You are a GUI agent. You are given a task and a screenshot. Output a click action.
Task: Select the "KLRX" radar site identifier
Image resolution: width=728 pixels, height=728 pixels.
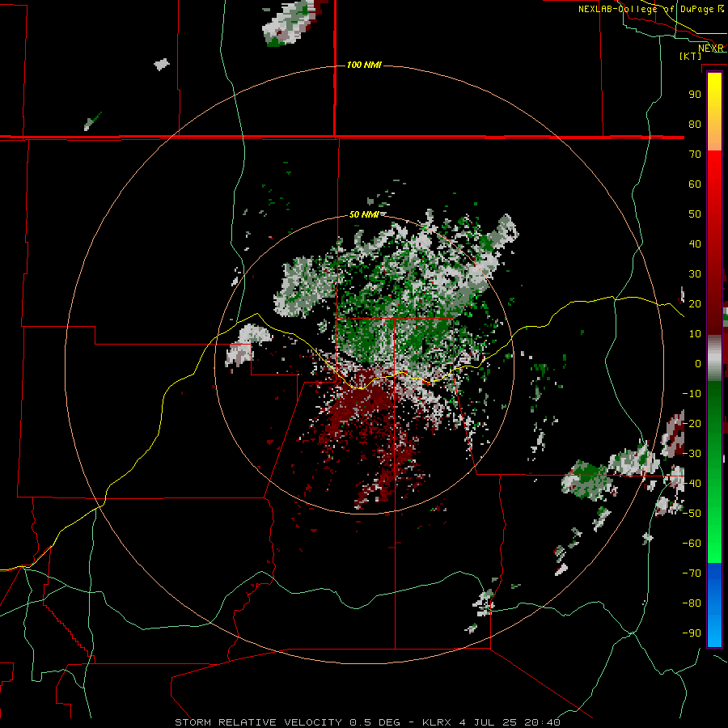(x=438, y=722)
